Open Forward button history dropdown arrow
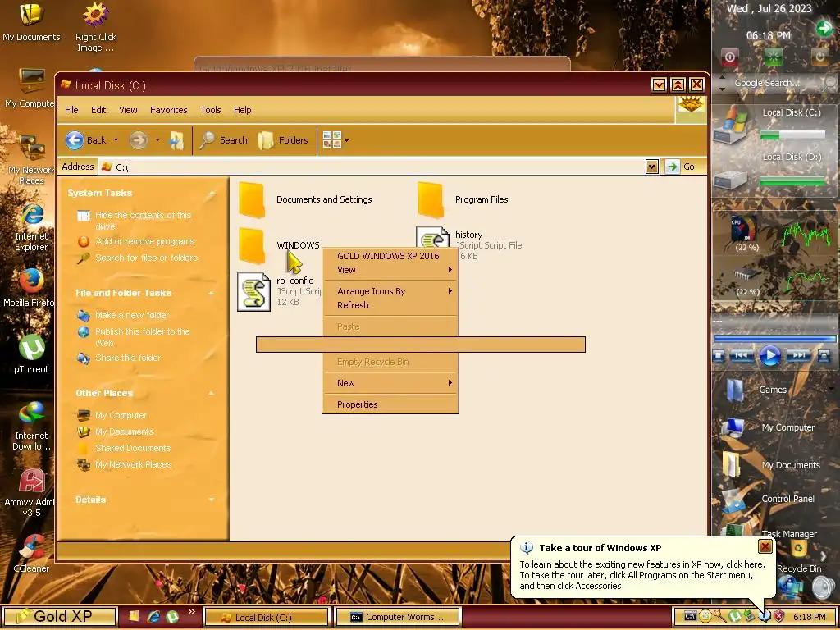 [157, 140]
